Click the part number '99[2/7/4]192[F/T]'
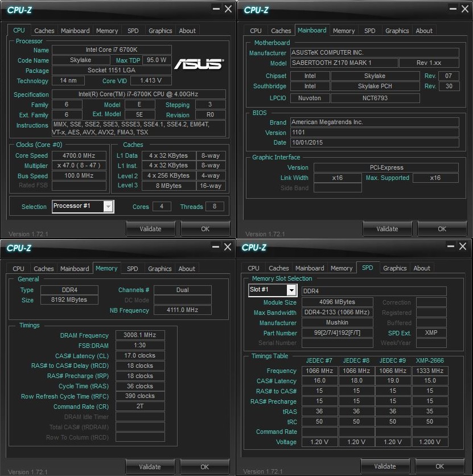This screenshot has width=473, height=476. tap(337, 333)
